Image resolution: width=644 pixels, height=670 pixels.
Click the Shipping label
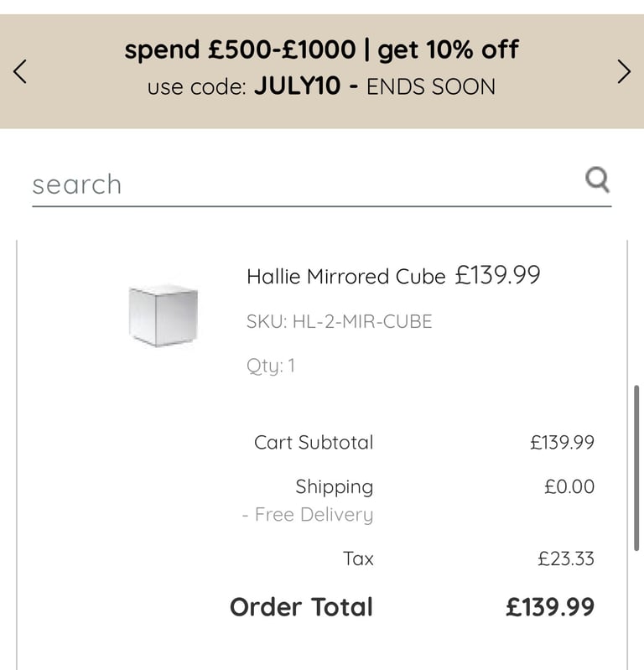[x=335, y=486]
